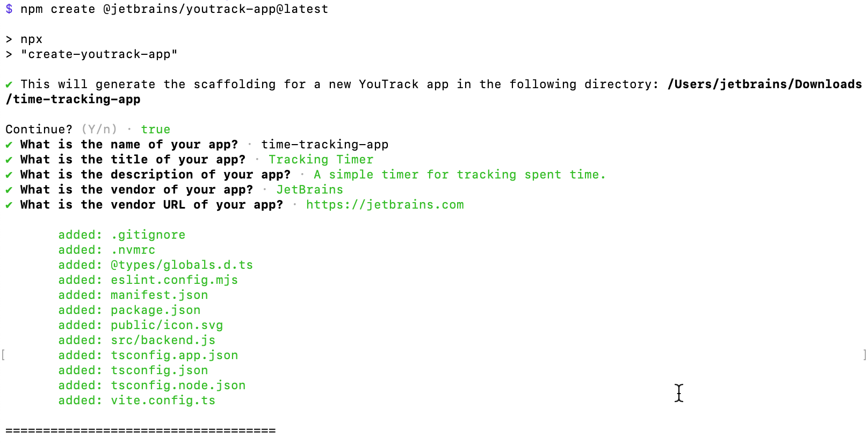Click the vite.config.ts file entry

pos(163,401)
